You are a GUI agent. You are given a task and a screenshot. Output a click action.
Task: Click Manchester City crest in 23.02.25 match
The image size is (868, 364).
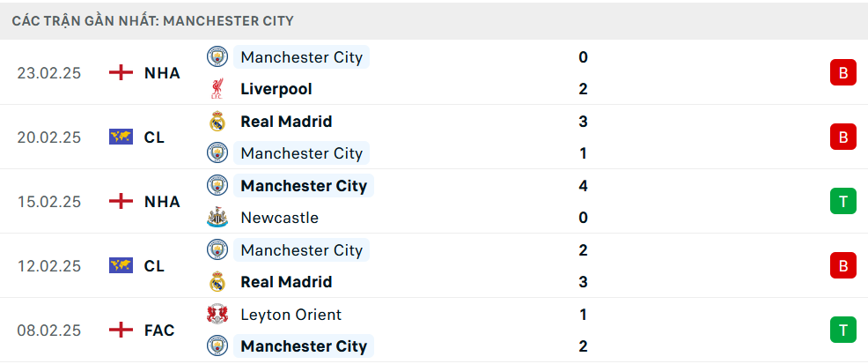pos(217,57)
